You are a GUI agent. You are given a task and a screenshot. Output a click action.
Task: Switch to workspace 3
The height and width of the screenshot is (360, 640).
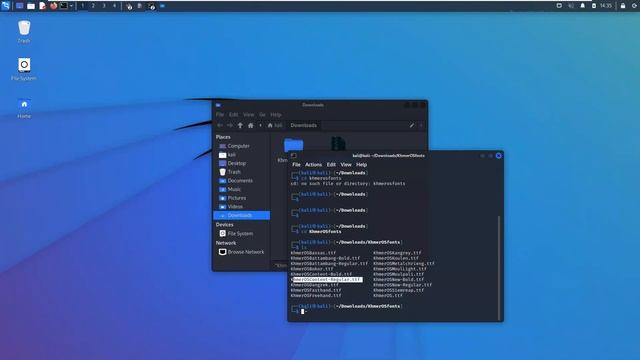[104, 6]
